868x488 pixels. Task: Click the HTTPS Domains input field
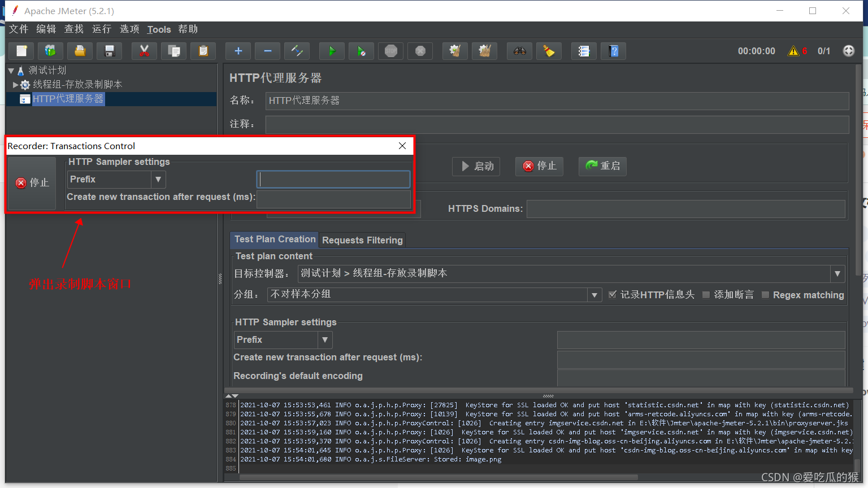(x=686, y=209)
